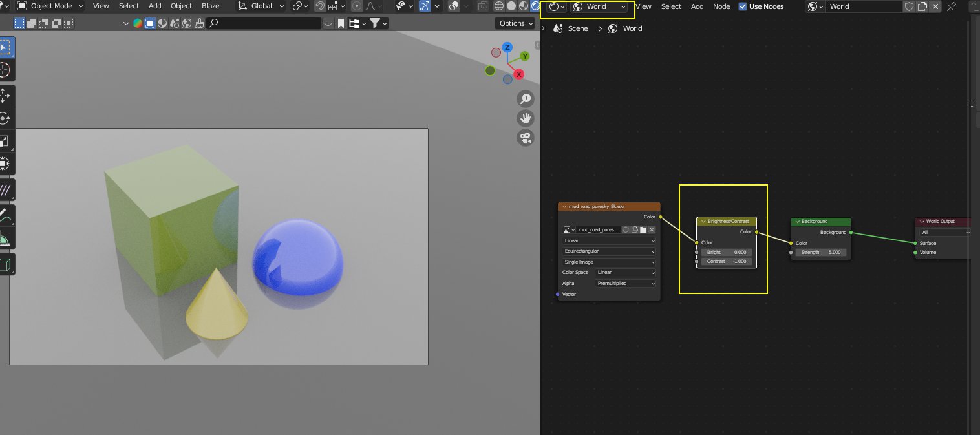This screenshot has height=435, width=980.
Task: Click the red X axis on navigation gizmo
Action: [518, 74]
